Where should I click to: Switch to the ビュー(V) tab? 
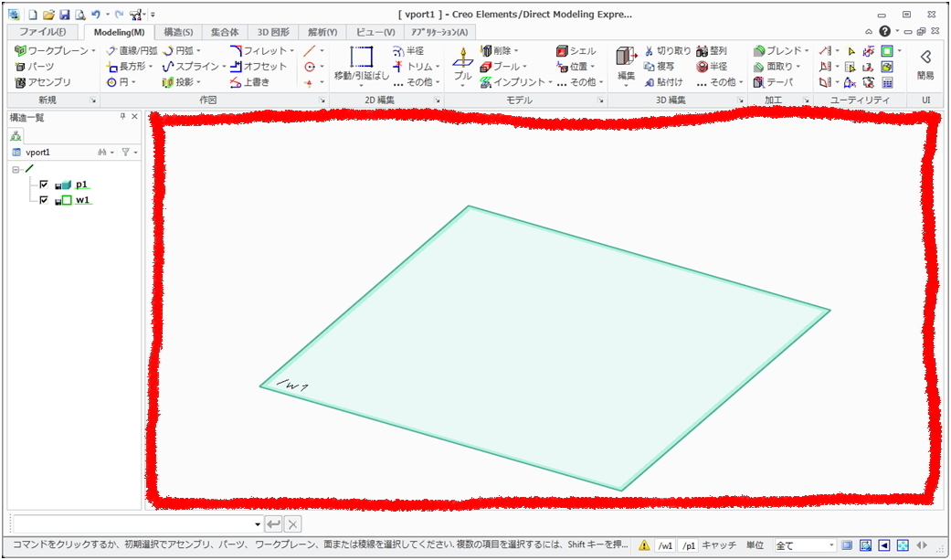pyautogui.click(x=375, y=32)
